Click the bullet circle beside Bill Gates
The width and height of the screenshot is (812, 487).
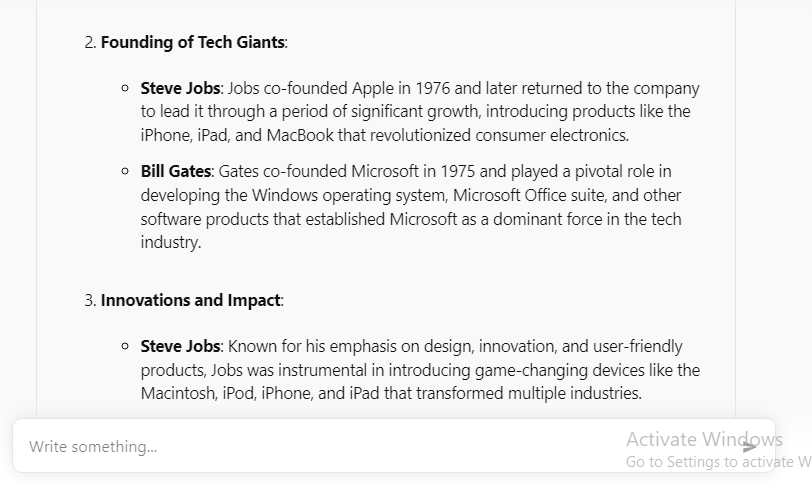125,171
